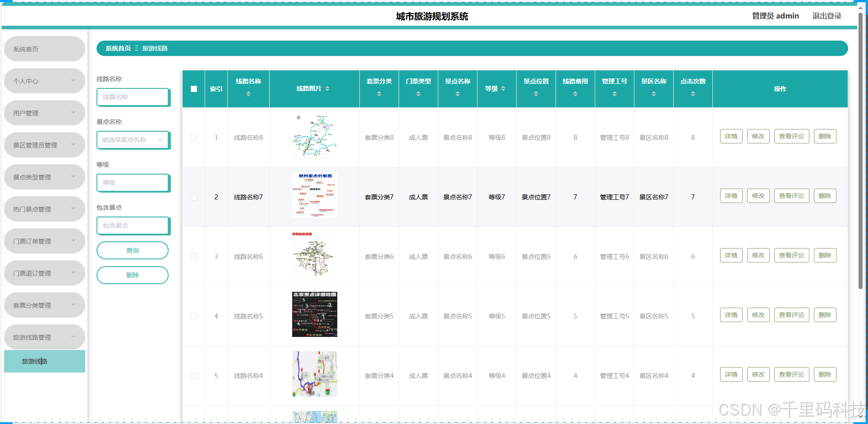Focus the 包含景点 search input
868x424 pixels.
[x=133, y=226]
